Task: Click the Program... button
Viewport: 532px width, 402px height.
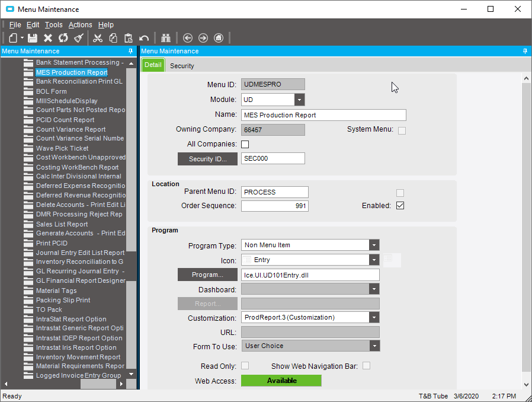Action: pyautogui.click(x=207, y=275)
